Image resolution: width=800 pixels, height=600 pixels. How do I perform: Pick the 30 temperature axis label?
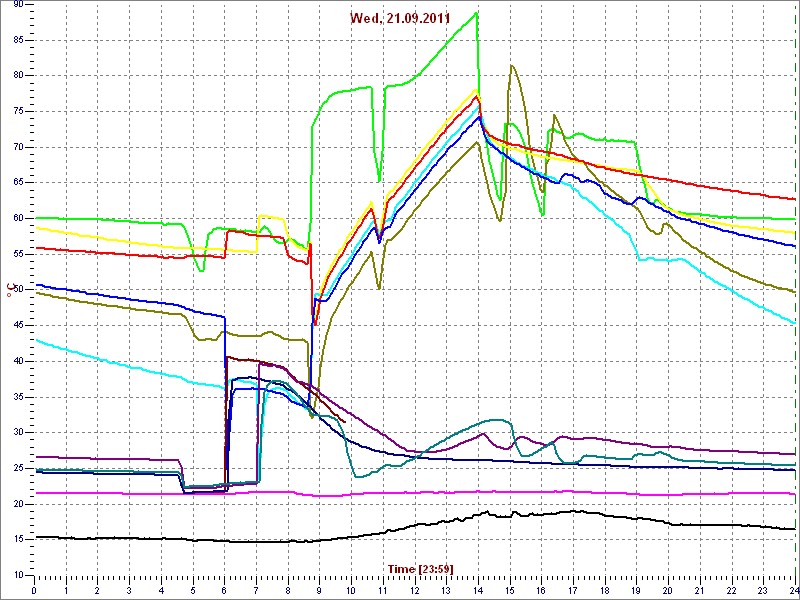[18, 433]
